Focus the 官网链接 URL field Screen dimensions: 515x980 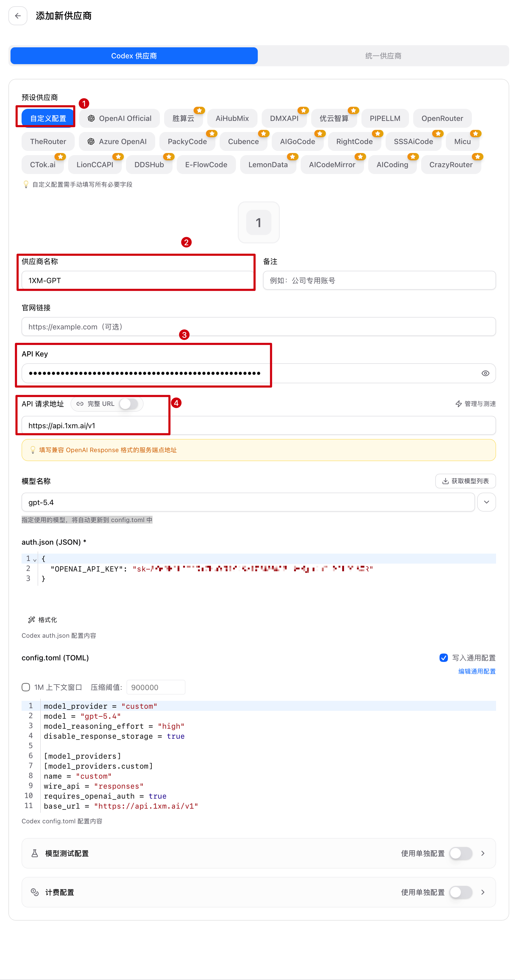[259, 326]
